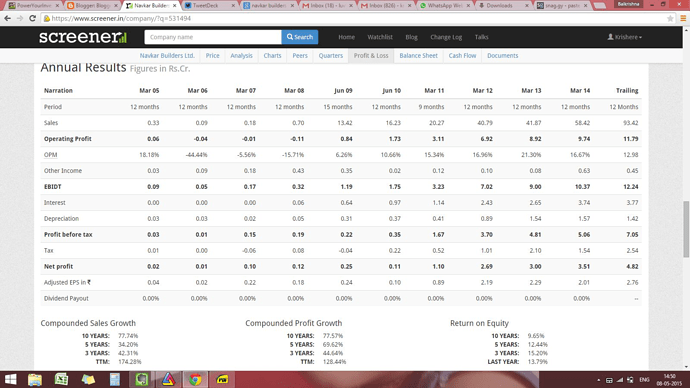Open the Calculator icon in the taskbar

click(115, 379)
